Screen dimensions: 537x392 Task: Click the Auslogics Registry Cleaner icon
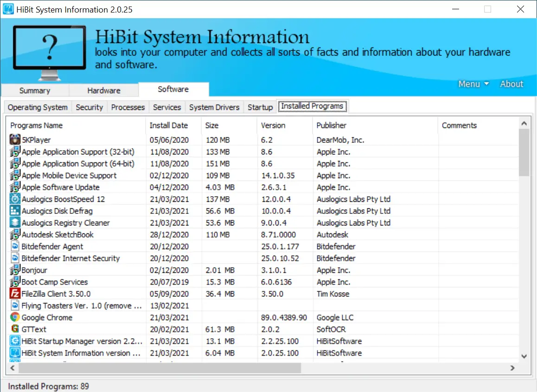click(x=15, y=222)
